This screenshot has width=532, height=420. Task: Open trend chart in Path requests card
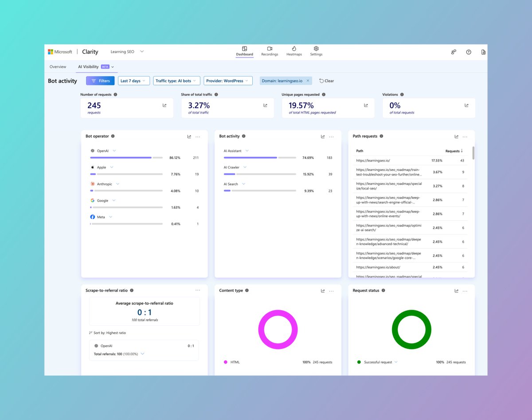[x=456, y=136]
